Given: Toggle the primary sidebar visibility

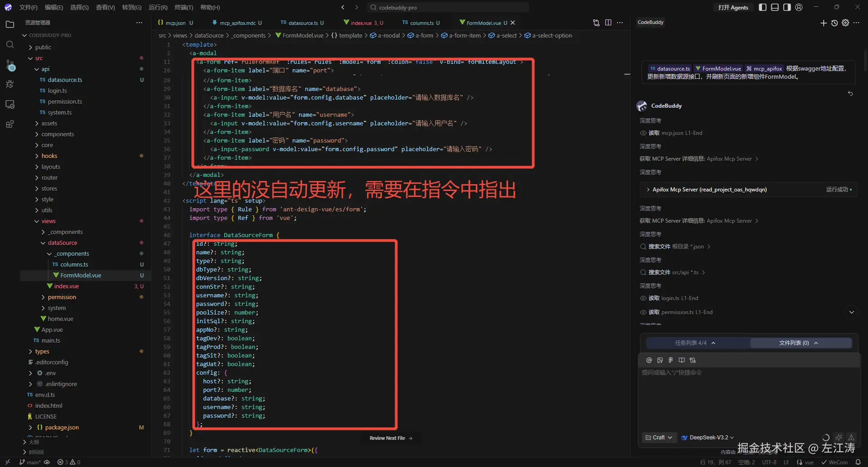Looking at the screenshot, I should [763, 7].
